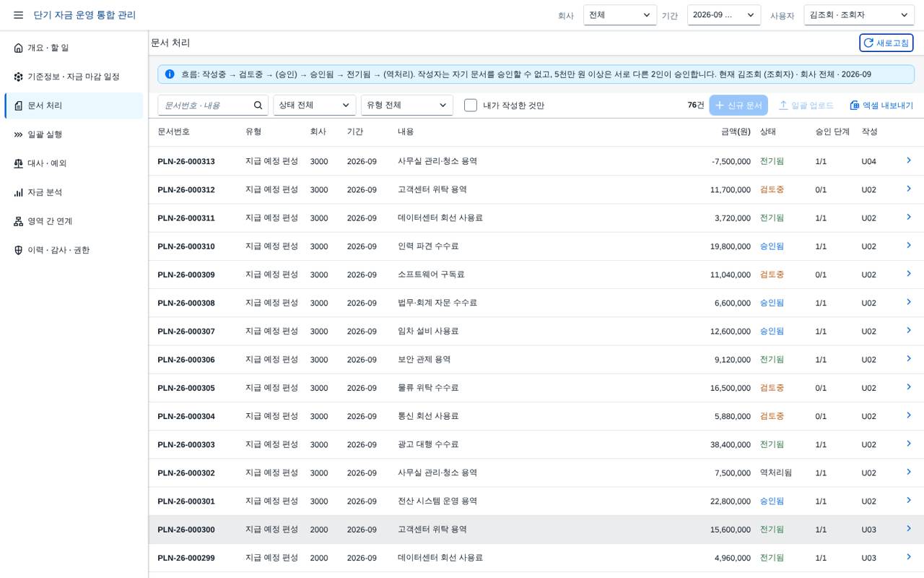Open row PLN-26-000312 detail arrow

tap(909, 189)
